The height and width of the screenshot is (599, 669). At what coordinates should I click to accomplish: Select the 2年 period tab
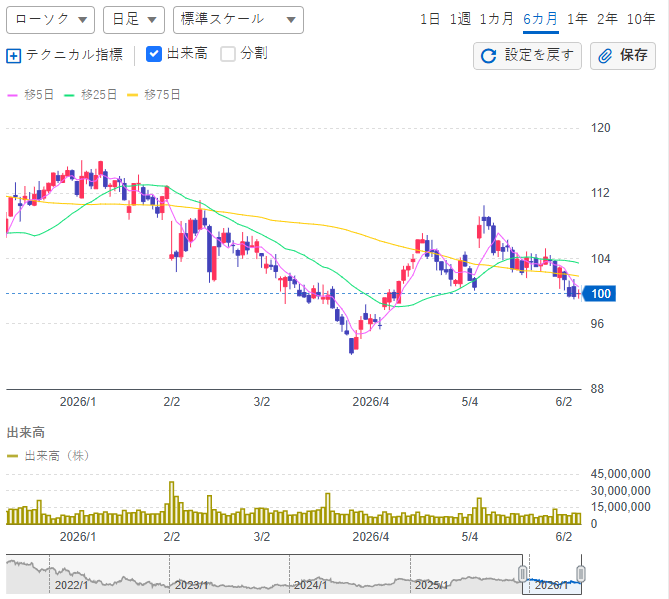[607, 19]
